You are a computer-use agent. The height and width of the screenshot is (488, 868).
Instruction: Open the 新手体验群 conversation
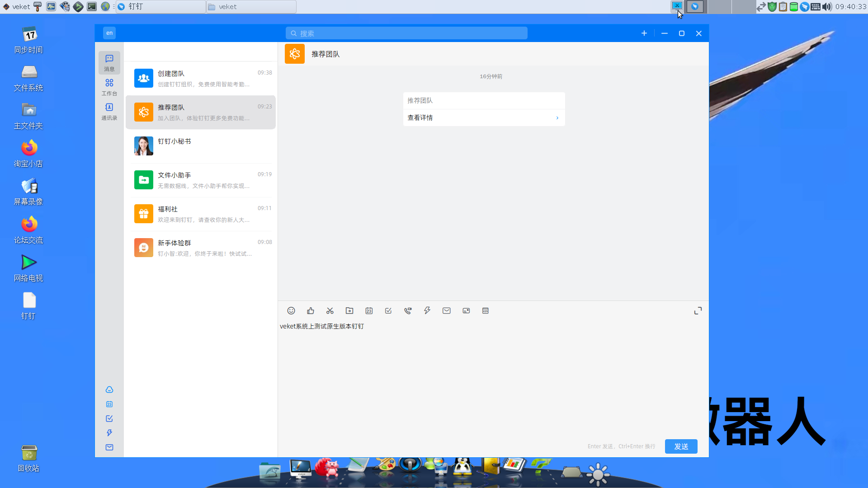pos(201,248)
